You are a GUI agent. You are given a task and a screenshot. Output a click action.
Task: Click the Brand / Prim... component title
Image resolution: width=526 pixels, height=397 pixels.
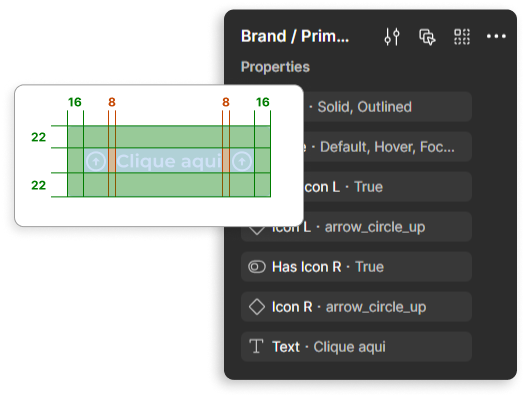pos(295,36)
